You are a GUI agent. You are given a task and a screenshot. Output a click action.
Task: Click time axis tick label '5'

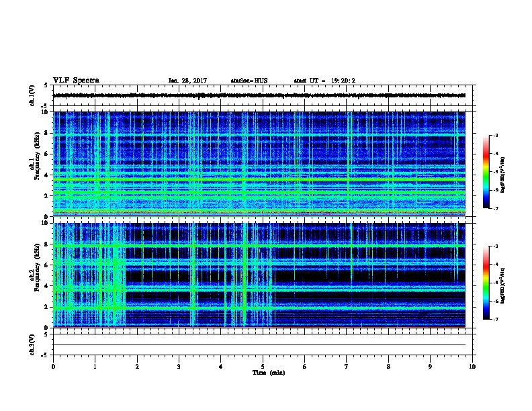coord(263,367)
